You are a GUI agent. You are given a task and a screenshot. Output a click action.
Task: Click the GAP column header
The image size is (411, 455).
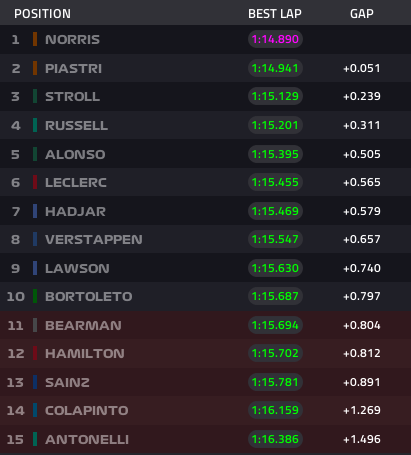pos(362,14)
